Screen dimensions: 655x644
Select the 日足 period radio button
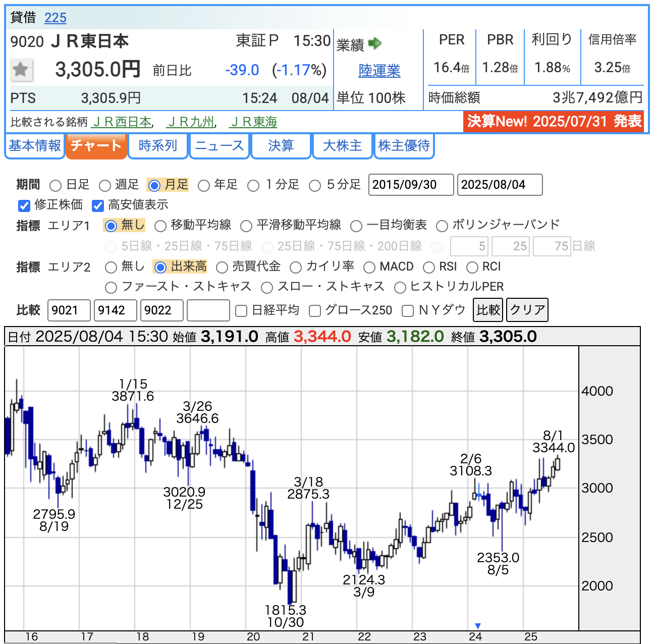(x=56, y=186)
